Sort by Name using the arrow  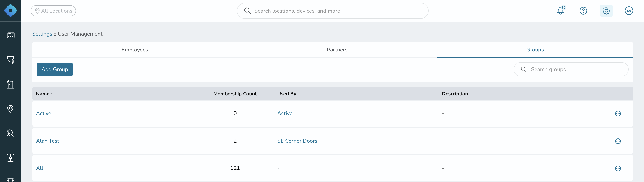point(53,93)
